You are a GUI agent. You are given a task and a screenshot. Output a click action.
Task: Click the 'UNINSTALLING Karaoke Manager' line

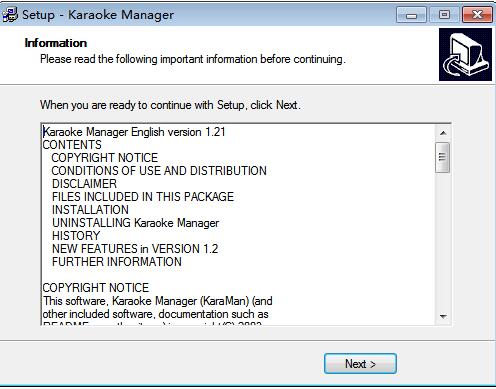point(136,223)
